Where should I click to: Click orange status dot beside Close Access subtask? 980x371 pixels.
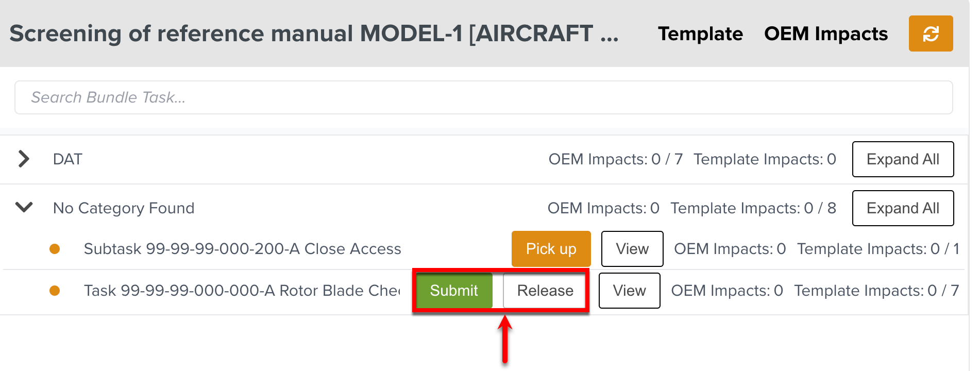point(55,249)
